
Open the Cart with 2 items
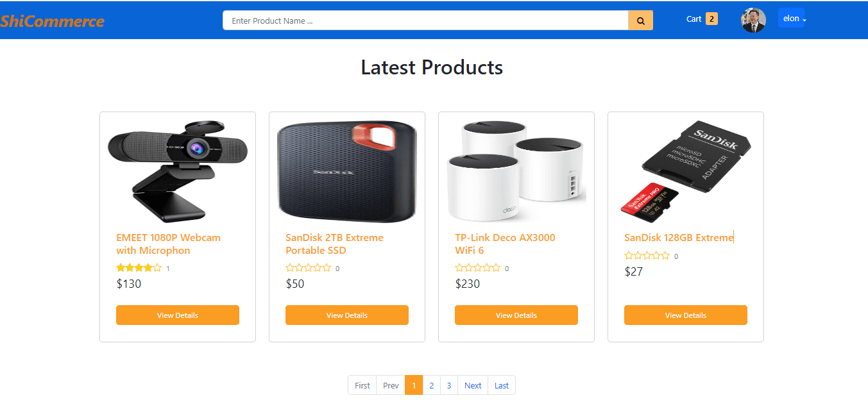[702, 19]
